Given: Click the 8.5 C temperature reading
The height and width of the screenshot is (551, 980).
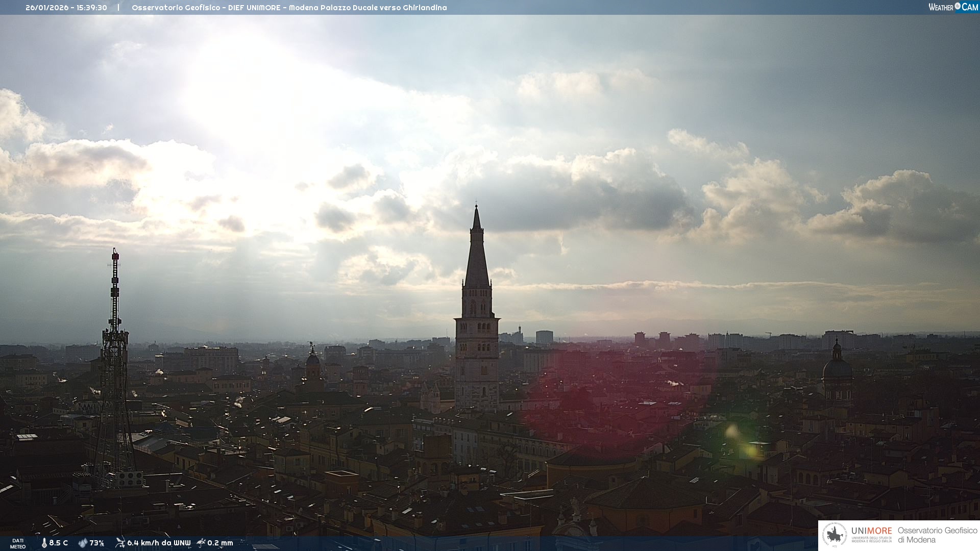Looking at the screenshot, I should (x=59, y=543).
